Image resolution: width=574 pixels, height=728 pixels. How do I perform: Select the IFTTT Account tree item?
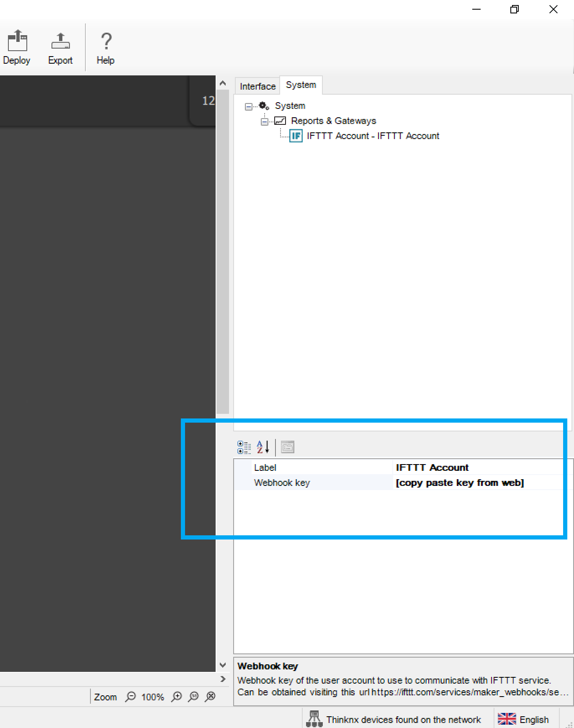[373, 136]
